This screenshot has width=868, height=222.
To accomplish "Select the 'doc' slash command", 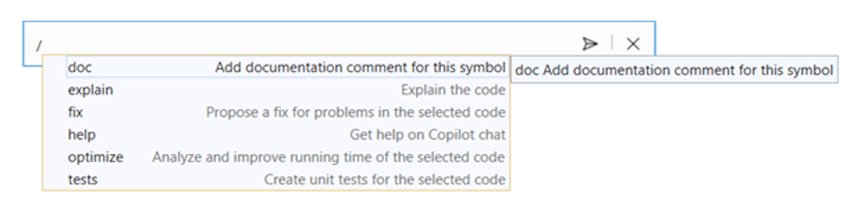I will pyautogui.click(x=80, y=68).
